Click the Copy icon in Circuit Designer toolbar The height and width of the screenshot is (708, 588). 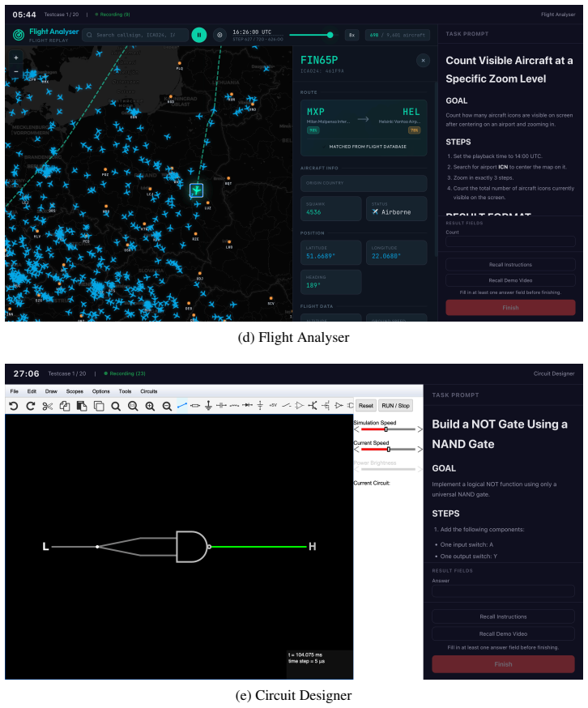click(x=65, y=406)
